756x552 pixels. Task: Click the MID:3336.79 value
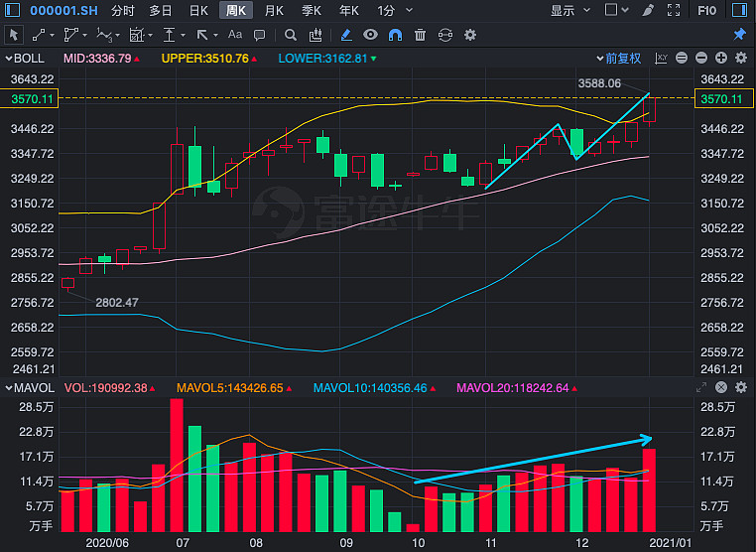[x=97, y=59]
